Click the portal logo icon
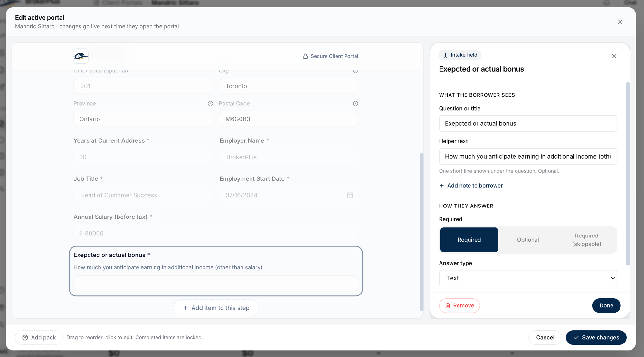The width and height of the screenshot is (644, 357). coord(80,56)
